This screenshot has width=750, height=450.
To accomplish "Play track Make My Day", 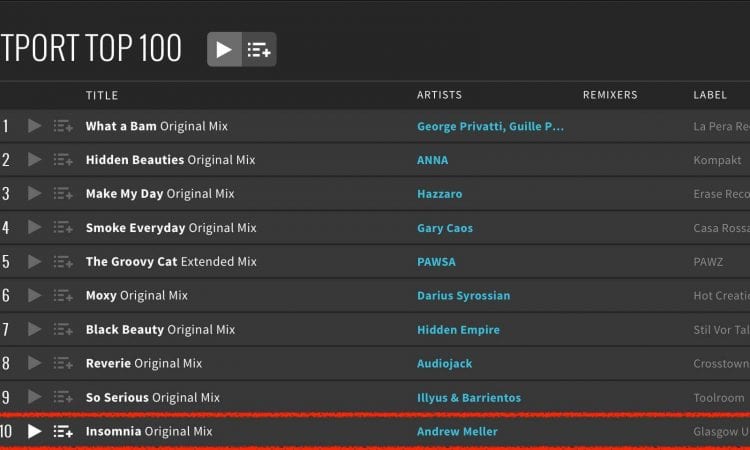I will (x=34, y=194).
